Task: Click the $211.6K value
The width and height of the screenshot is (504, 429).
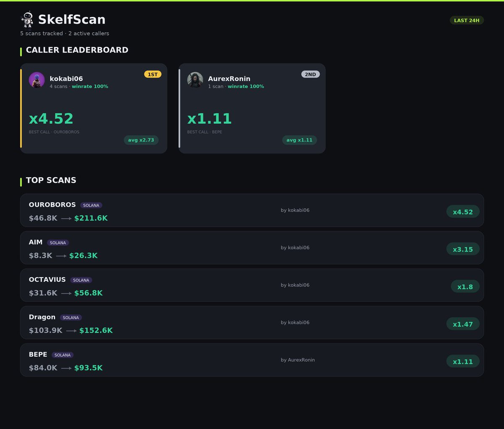Action: [91, 218]
